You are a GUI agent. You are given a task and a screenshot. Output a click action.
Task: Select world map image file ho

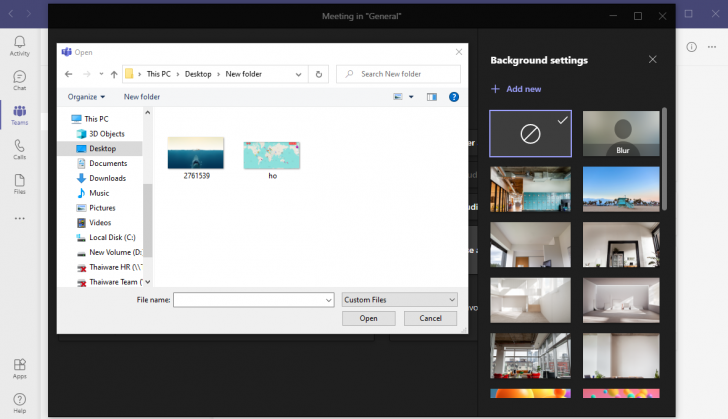[x=272, y=161]
